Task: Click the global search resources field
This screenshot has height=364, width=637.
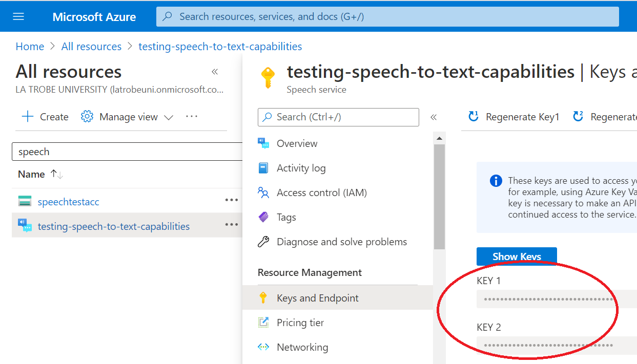Action: pyautogui.click(x=387, y=17)
